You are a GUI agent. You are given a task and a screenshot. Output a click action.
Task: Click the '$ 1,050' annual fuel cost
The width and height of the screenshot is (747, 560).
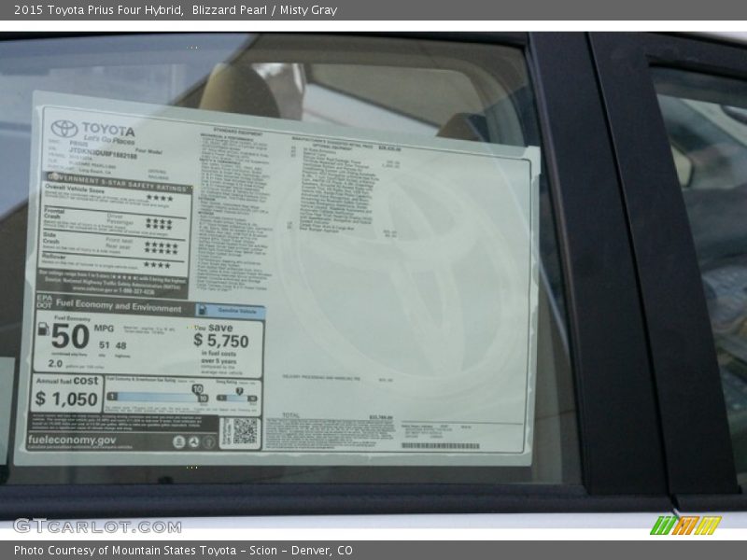pyautogui.click(x=66, y=399)
